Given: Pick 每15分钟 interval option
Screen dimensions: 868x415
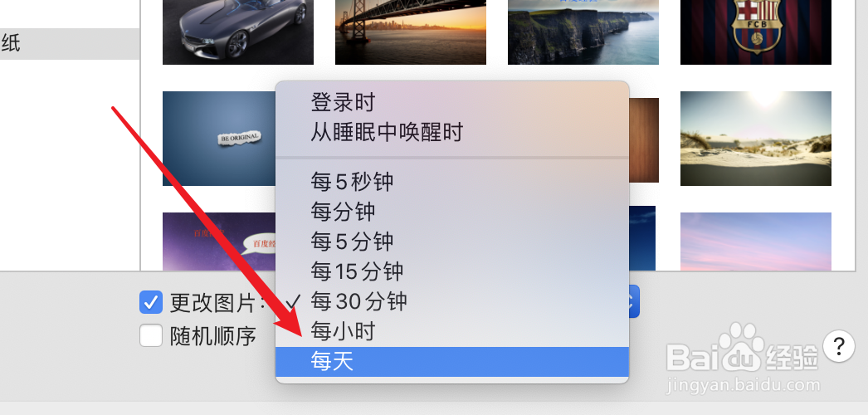Looking at the screenshot, I should pos(452,271).
